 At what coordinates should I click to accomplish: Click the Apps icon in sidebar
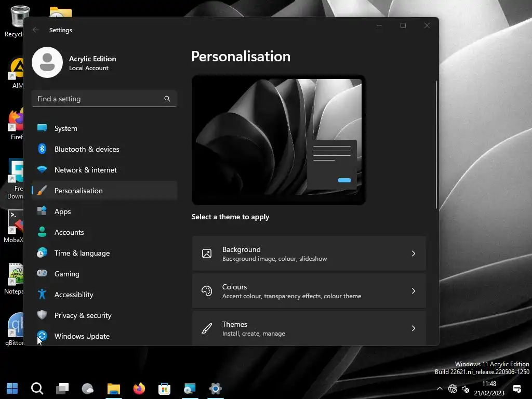[42, 211]
